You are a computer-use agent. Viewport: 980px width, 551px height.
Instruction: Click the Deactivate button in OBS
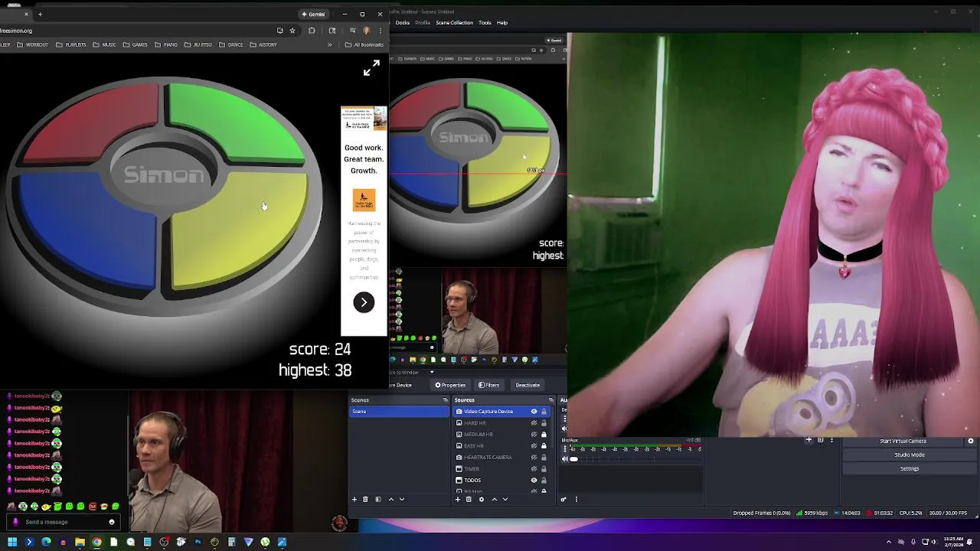tap(528, 385)
